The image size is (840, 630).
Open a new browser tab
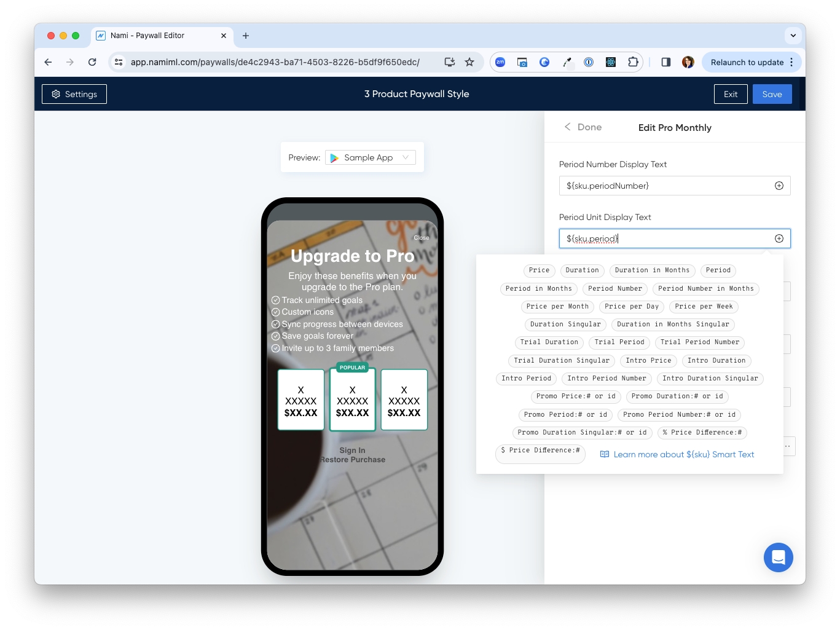[246, 36]
